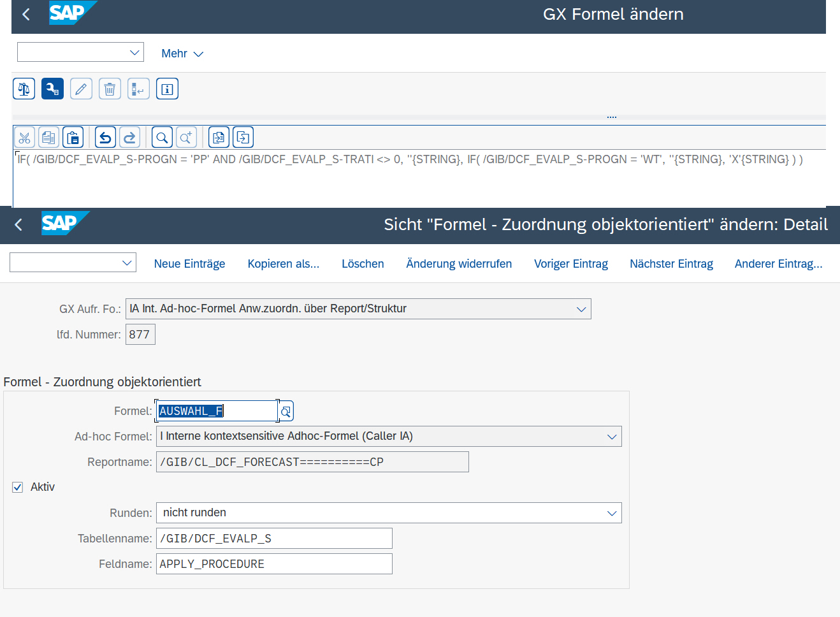The height and width of the screenshot is (617, 840).
Task: Open the find magnifier in editor toolbar
Action: pos(162,138)
